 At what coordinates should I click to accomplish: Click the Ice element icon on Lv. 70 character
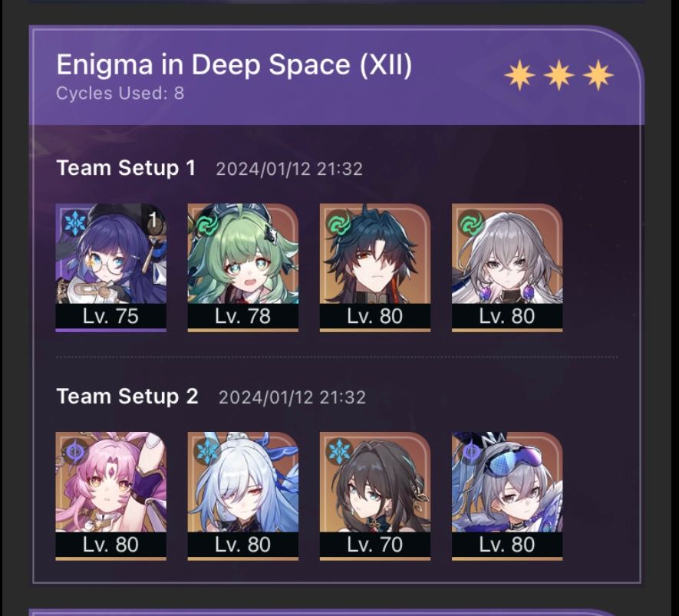pos(339,452)
